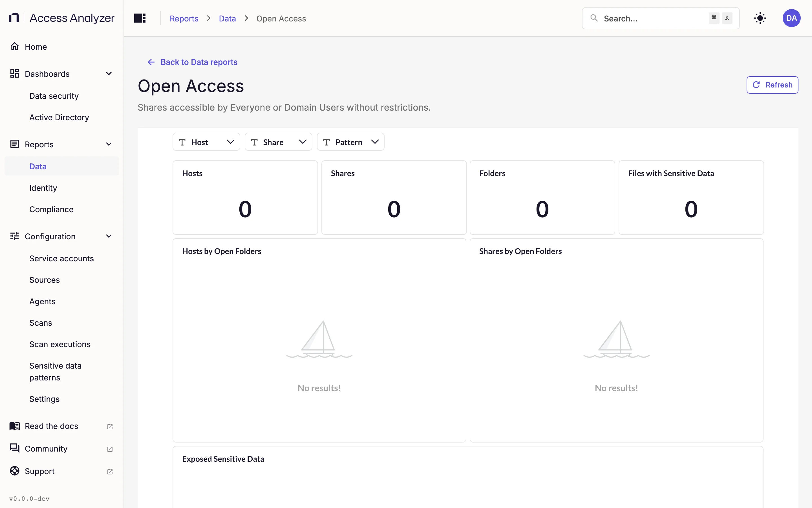Click the text type icon in Share filter
The image size is (812, 508).
(254, 142)
